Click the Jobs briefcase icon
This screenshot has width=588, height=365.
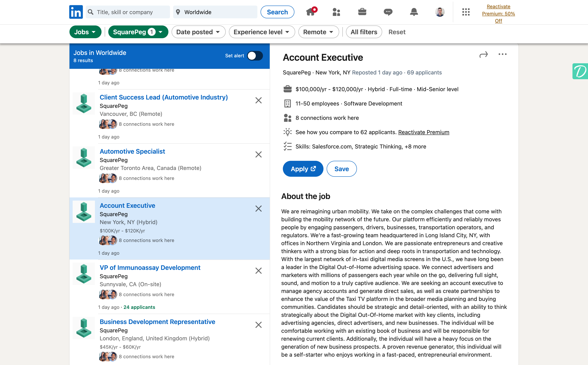[x=362, y=12]
